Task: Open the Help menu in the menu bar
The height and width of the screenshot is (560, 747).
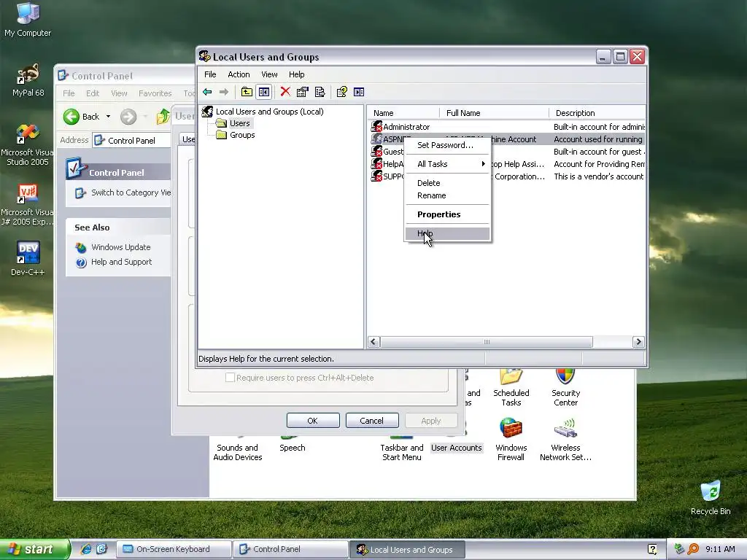Action: point(296,74)
